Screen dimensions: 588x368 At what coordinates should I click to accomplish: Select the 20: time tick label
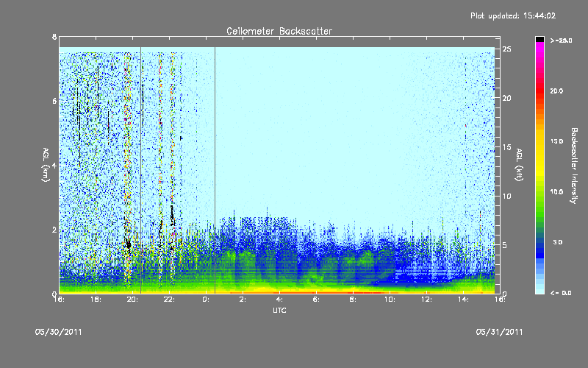pyautogui.click(x=132, y=300)
